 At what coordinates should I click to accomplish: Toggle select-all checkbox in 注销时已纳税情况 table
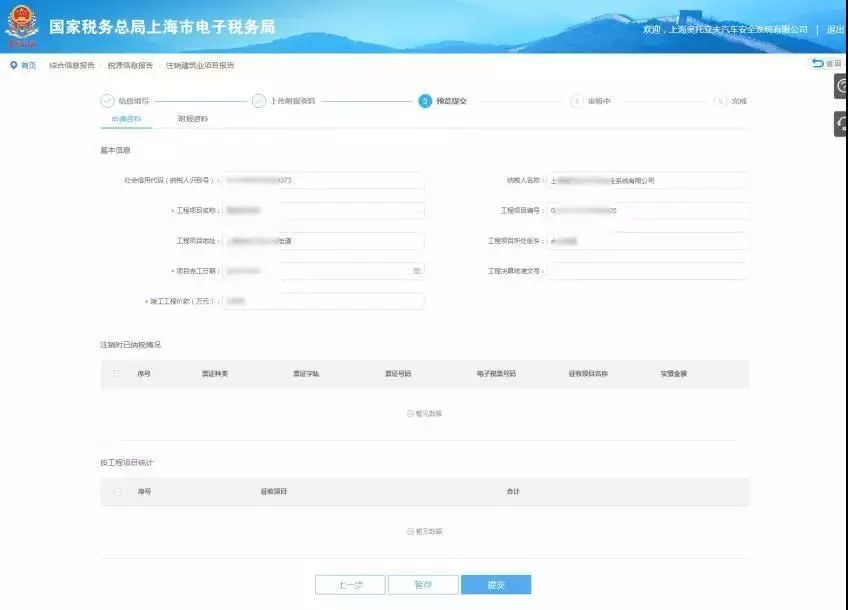(x=117, y=374)
